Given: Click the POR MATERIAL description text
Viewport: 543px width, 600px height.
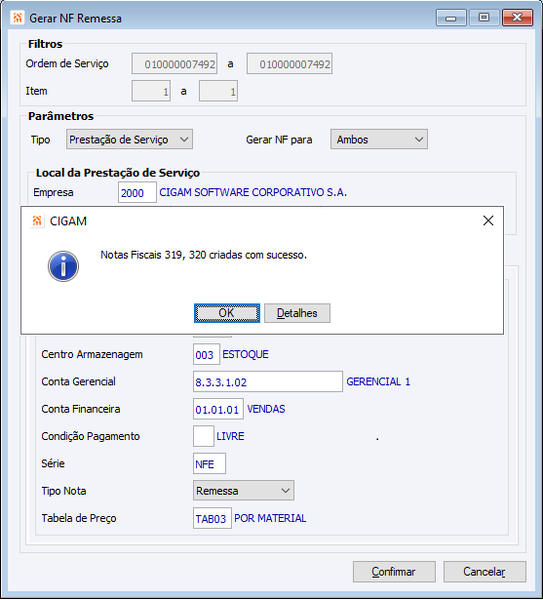Looking at the screenshot, I should pos(270,518).
